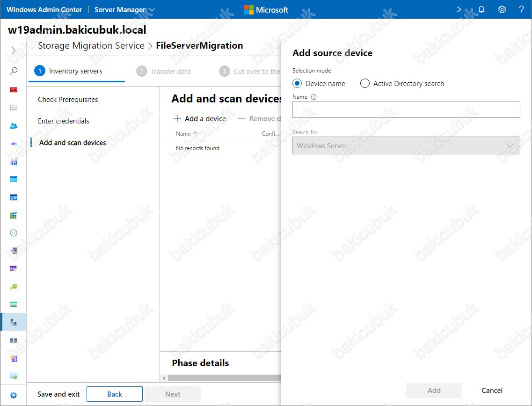Open Local users and groups icon
This screenshot has height=406, width=532.
[x=14, y=126]
